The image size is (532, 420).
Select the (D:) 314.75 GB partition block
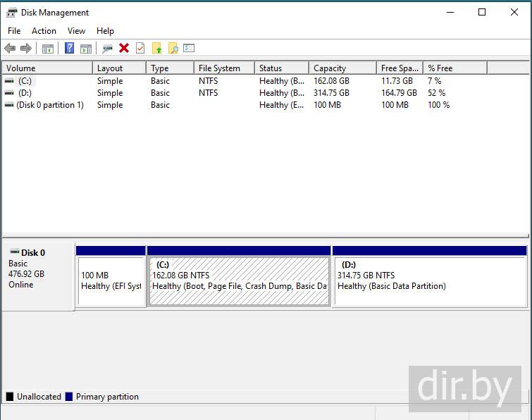pyautogui.click(x=429, y=280)
